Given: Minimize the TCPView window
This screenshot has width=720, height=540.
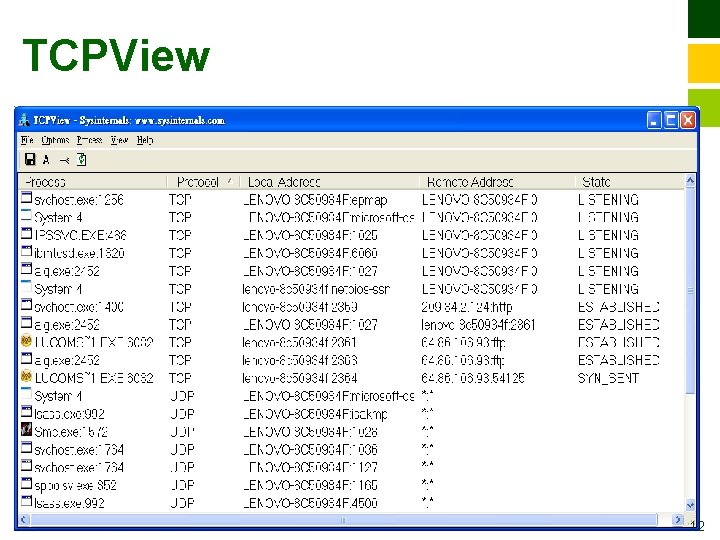Looking at the screenshot, I should pos(654,120).
